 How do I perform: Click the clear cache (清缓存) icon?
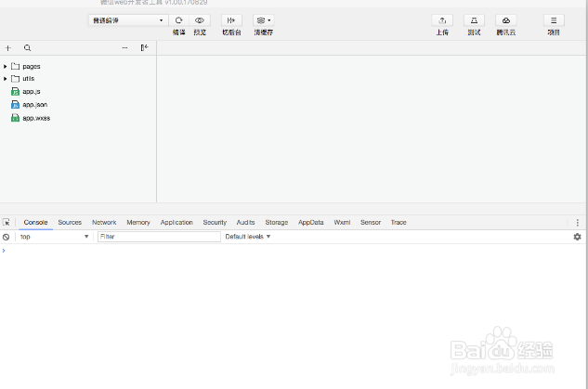coord(263,20)
